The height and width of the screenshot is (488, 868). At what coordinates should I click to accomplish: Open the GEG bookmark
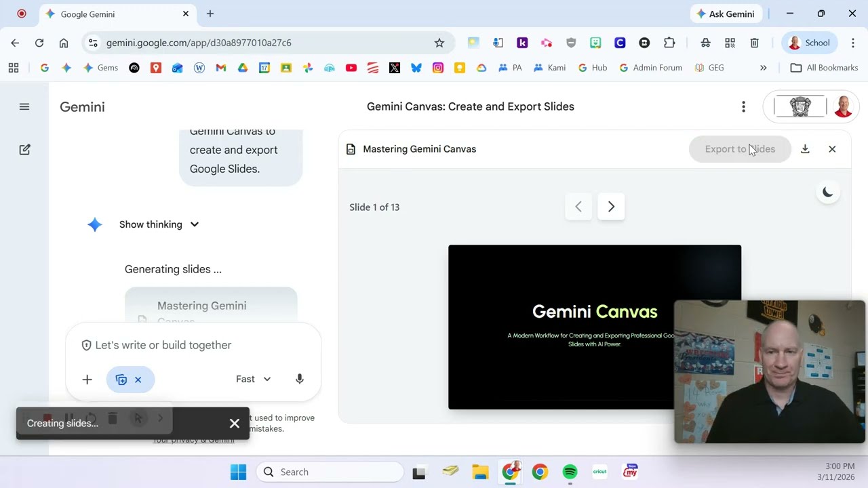(709, 68)
